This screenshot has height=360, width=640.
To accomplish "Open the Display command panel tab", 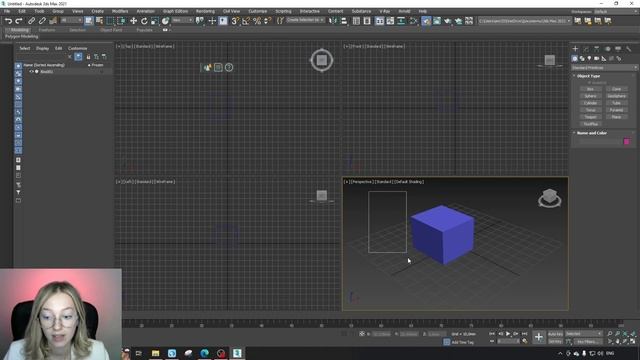I will 618,49.
